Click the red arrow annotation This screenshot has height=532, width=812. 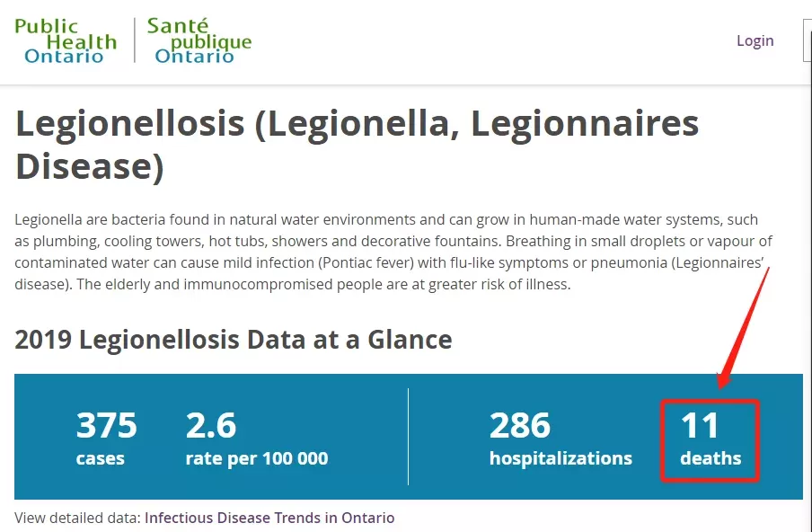743,328
